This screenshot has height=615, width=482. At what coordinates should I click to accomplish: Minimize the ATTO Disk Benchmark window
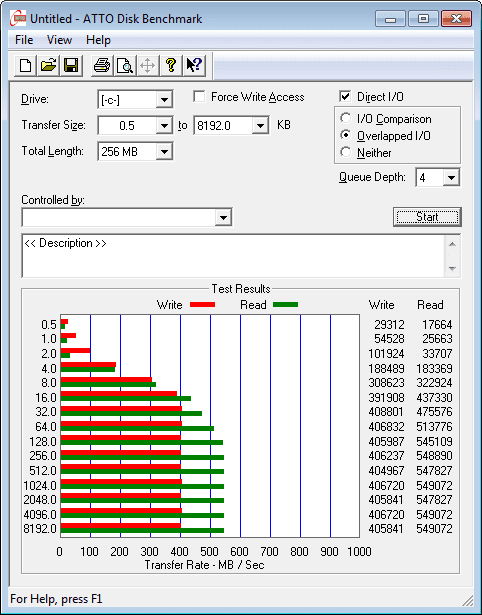(x=391, y=18)
